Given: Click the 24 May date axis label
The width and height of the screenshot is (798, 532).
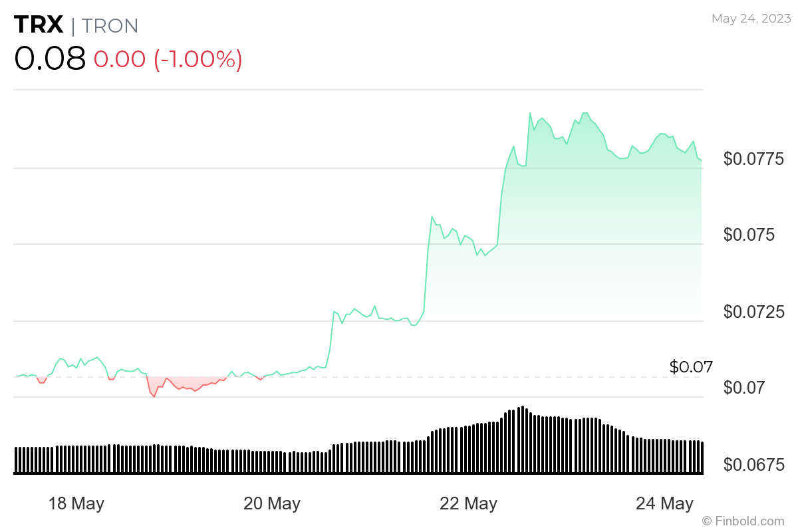Looking at the screenshot, I should (664, 503).
